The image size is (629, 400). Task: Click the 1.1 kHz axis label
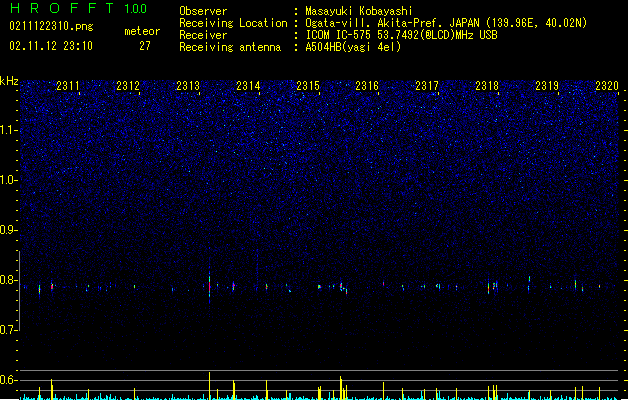pyautogui.click(x=8, y=130)
